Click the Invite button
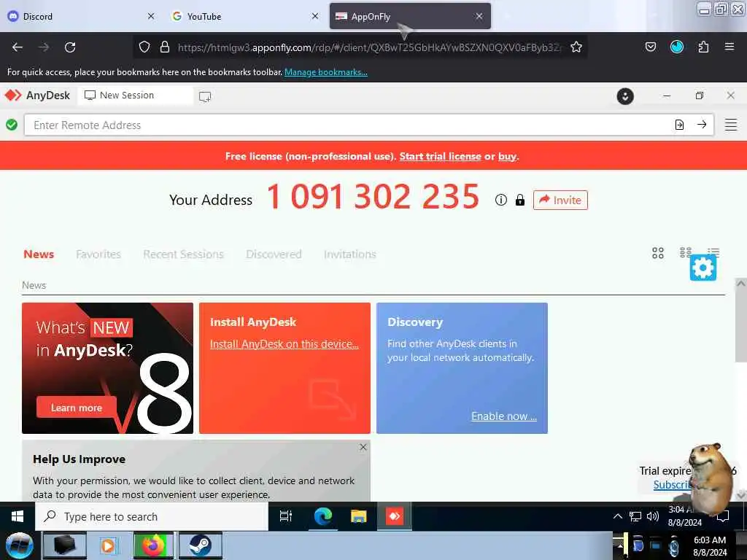The image size is (747, 560). (x=560, y=200)
